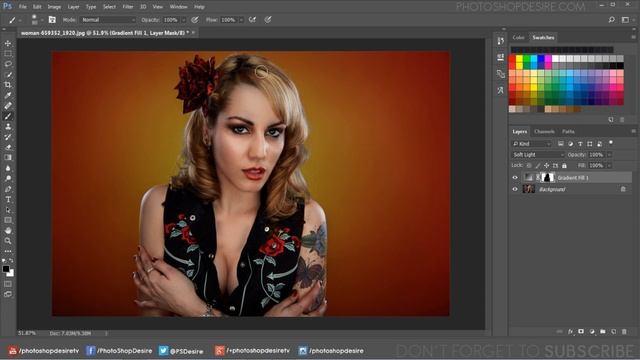Delete layer with trash icon in Layers panel

624,332
